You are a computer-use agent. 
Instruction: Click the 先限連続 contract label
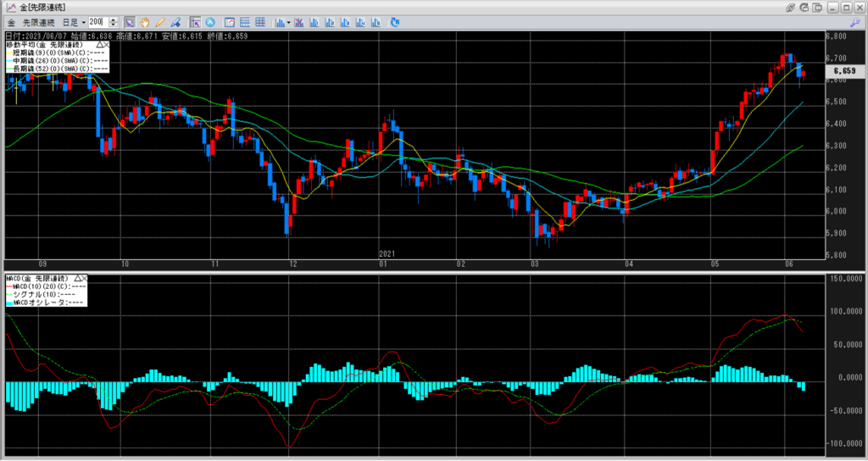click(37, 21)
